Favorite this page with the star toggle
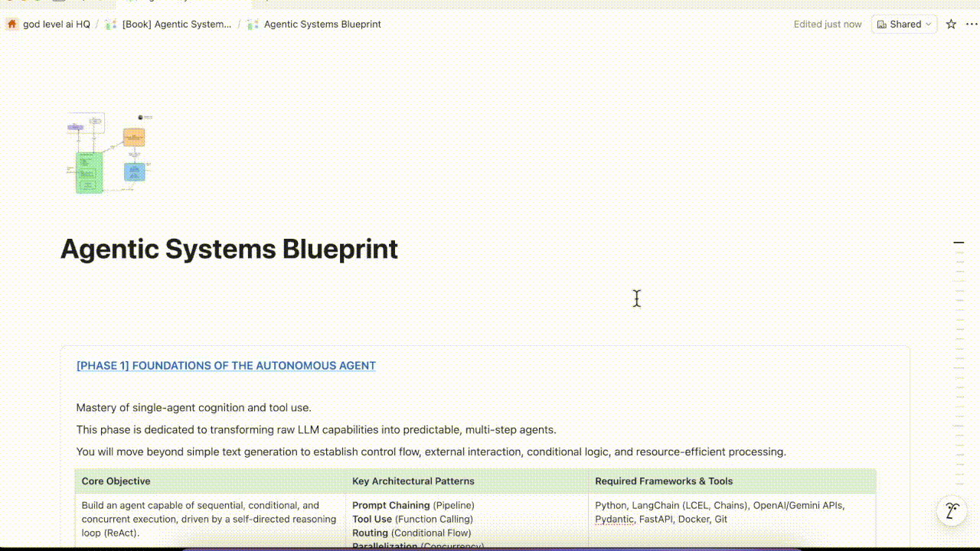This screenshot has height=551, width=980. click(x=949, y=24)
